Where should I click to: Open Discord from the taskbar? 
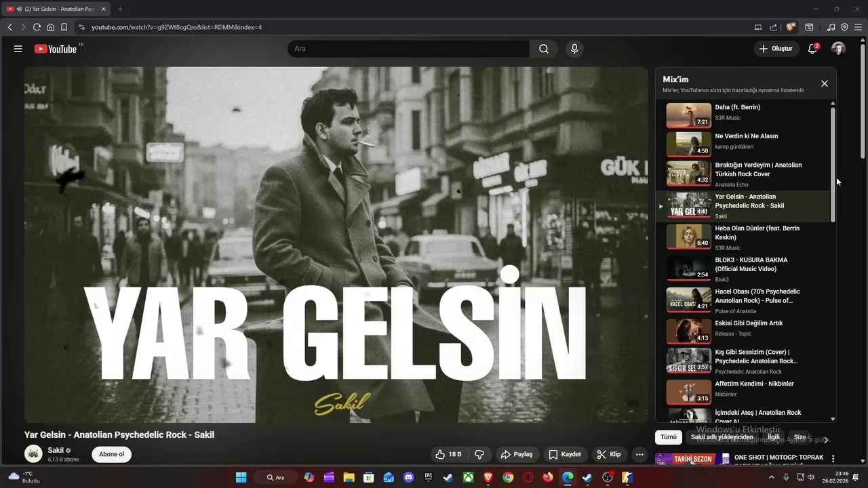pos(408,477)
